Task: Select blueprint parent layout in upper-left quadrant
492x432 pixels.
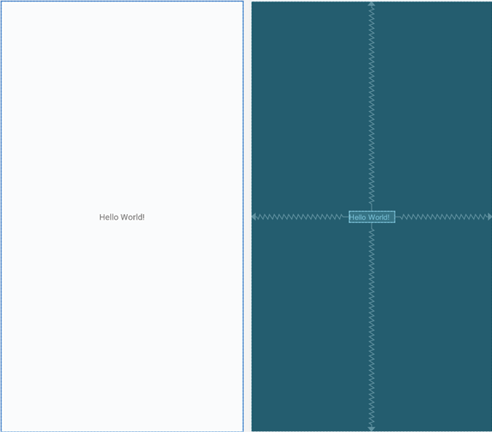Action: 310,107
